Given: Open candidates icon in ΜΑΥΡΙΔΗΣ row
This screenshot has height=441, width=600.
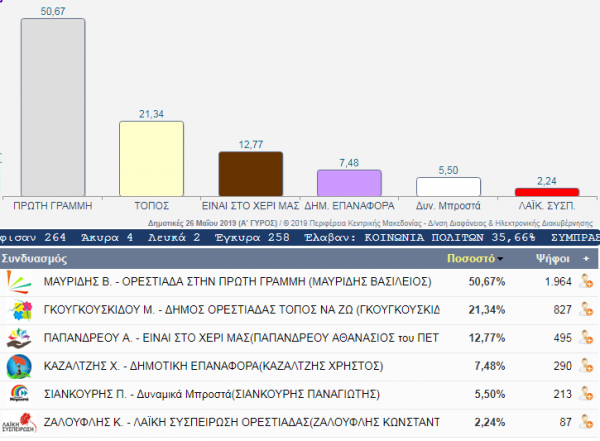Looking at the screenshot, I should tap(589, 283).
